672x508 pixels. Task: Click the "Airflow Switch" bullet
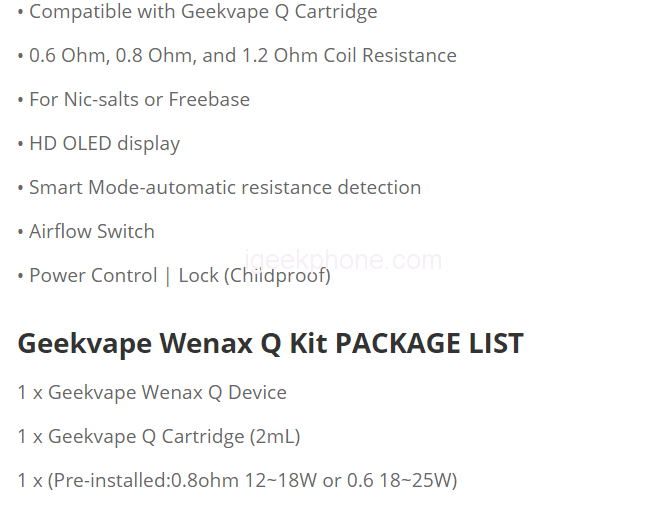coord(91,232)
